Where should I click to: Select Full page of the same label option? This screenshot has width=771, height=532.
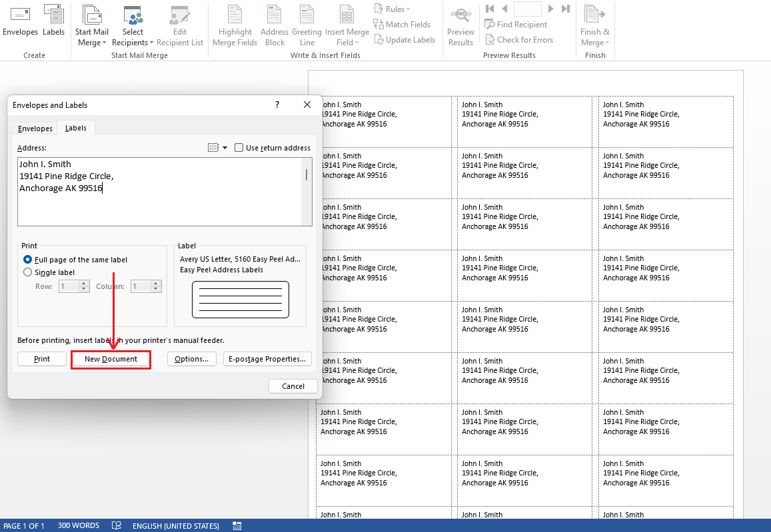pos(27,259)
